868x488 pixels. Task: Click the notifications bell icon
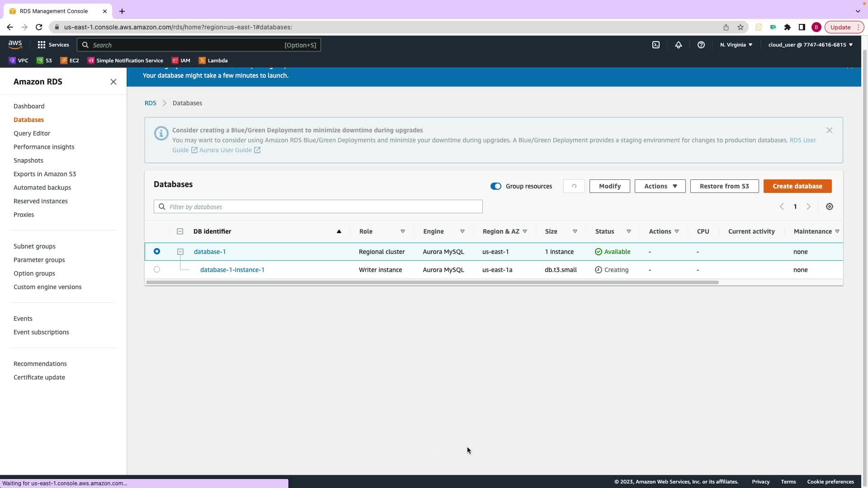click(x=678, y=45)
